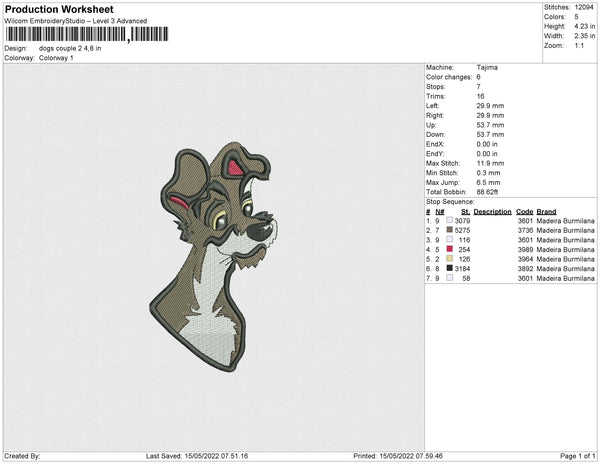Click the Description column header
This screenshot has width=600, height=464.
[x=492, y=212]
